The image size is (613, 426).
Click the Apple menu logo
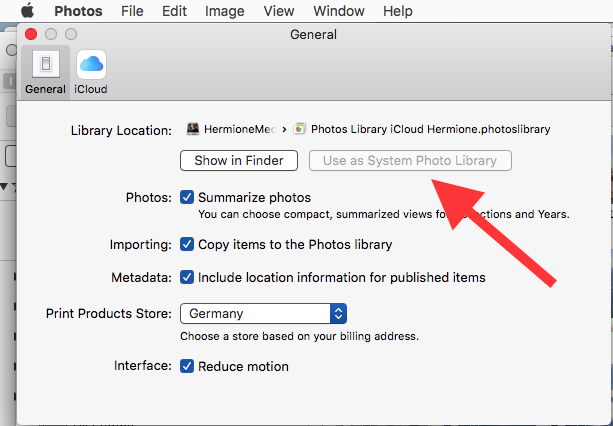coord(27,11)
